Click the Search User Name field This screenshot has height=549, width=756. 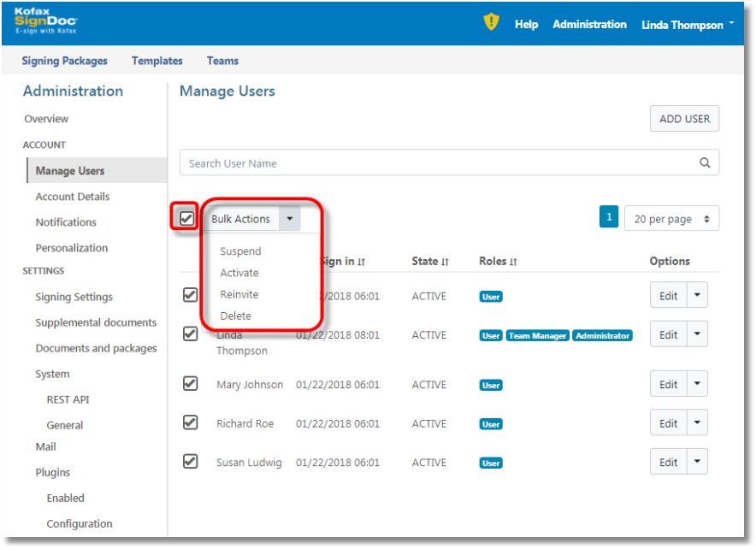[x=436, y=163]
